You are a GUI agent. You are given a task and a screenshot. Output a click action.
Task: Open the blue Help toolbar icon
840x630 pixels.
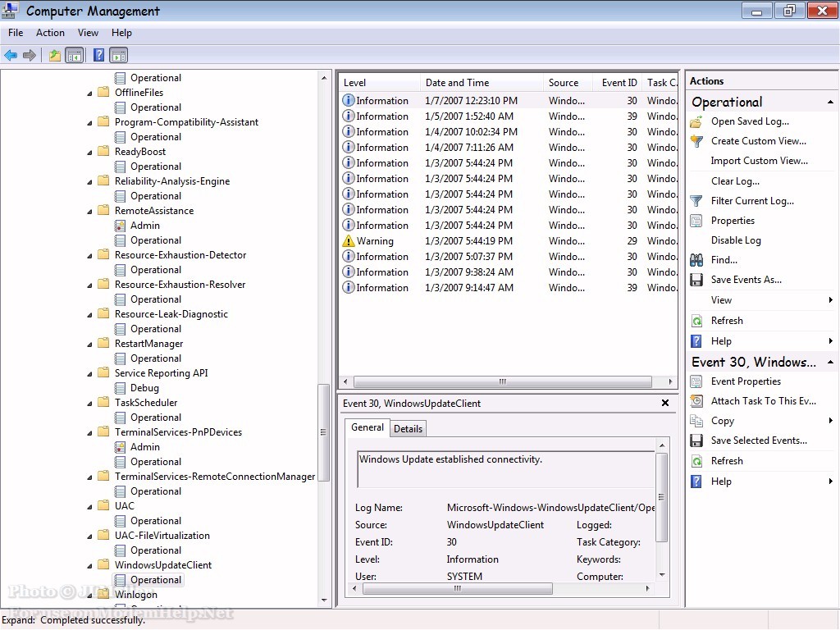(x=98, y=55)
